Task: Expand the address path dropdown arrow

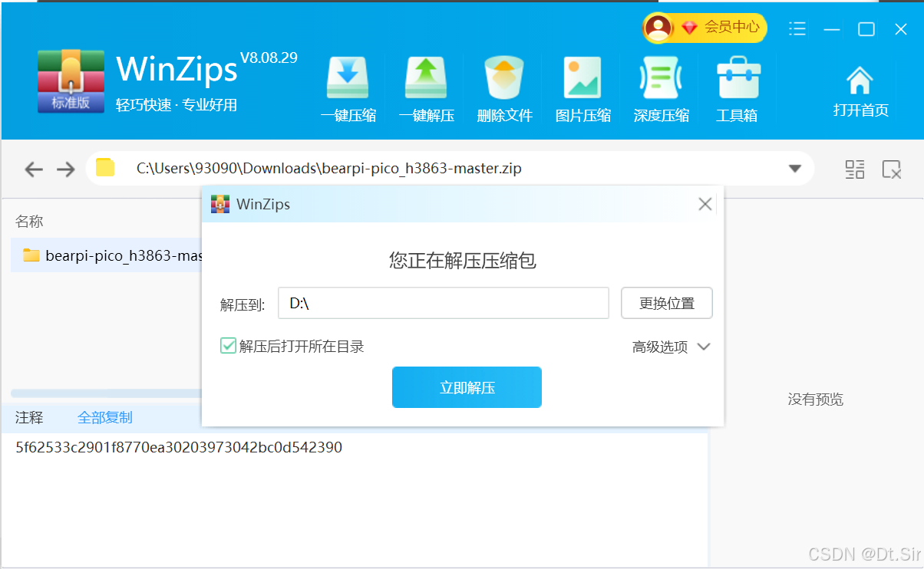Action: (795, 169)
